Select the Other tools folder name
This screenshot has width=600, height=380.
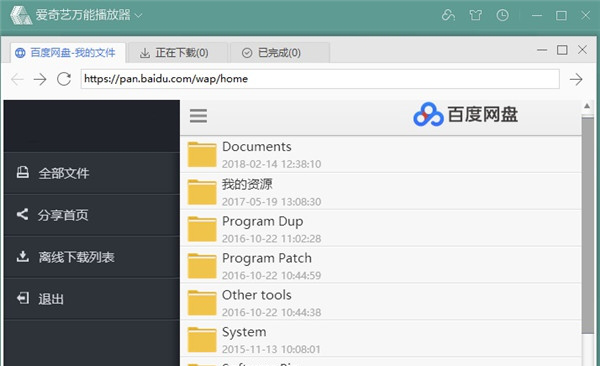pos(257,295)
